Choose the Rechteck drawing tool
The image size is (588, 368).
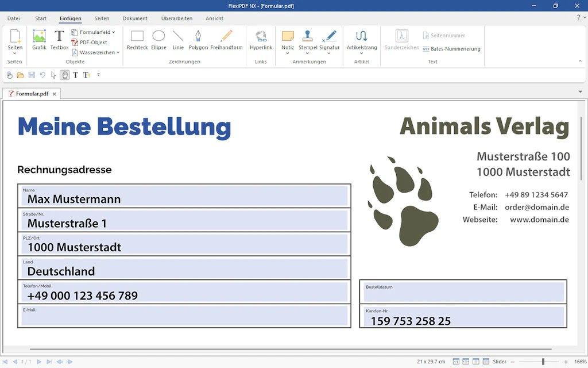tap(137, 39)
